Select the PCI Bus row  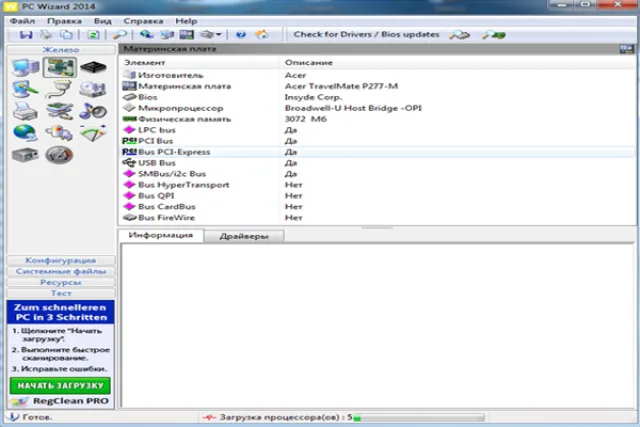coord(378,141)
